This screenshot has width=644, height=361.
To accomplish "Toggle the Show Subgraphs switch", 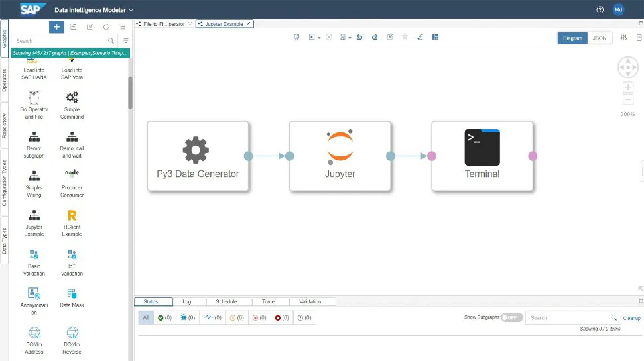I will pyautogui.click(x=512, y=317).
